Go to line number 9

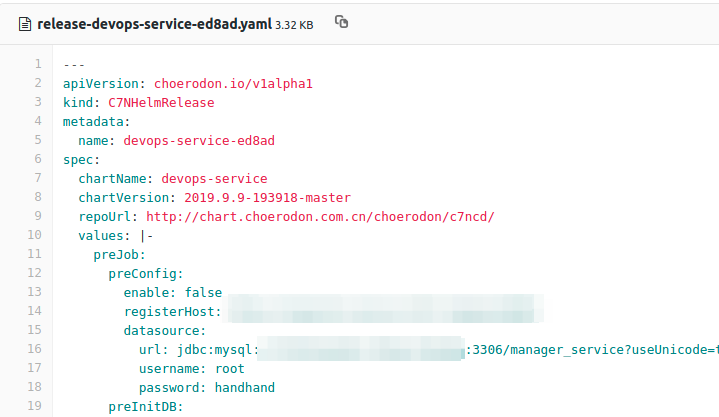[38, 216]
